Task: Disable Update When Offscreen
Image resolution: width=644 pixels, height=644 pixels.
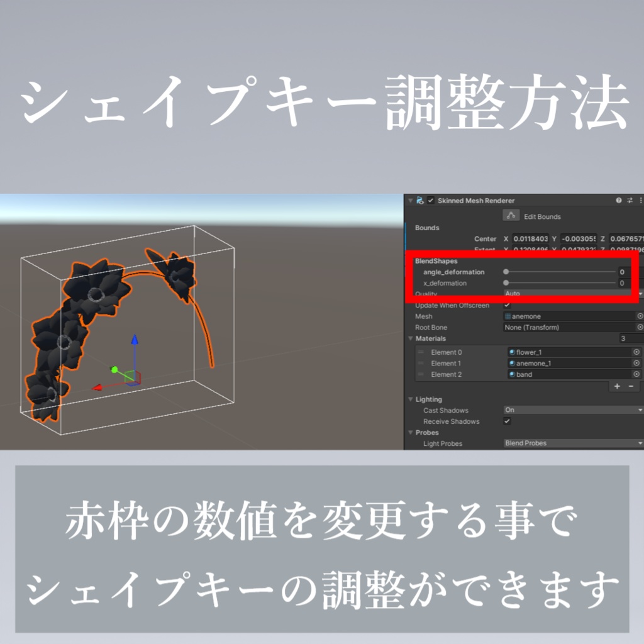Action: (508, 305)
